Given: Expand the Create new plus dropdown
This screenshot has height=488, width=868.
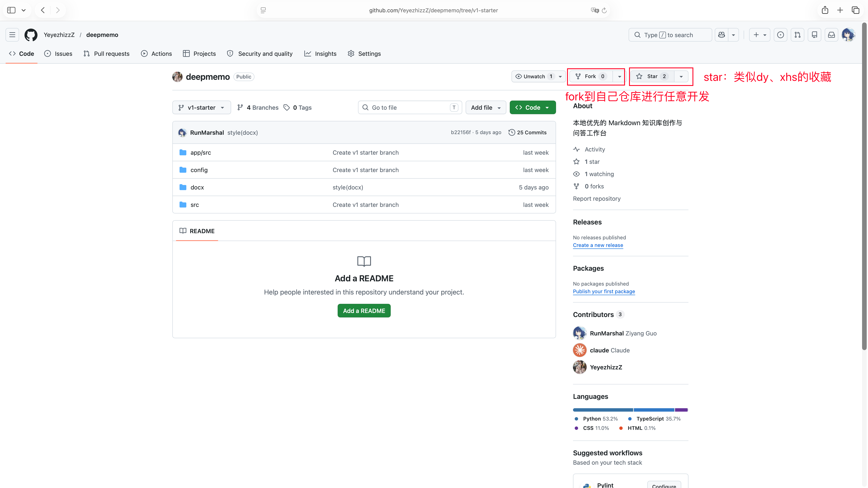Looking at the screenshot, I should coord(760,35).
